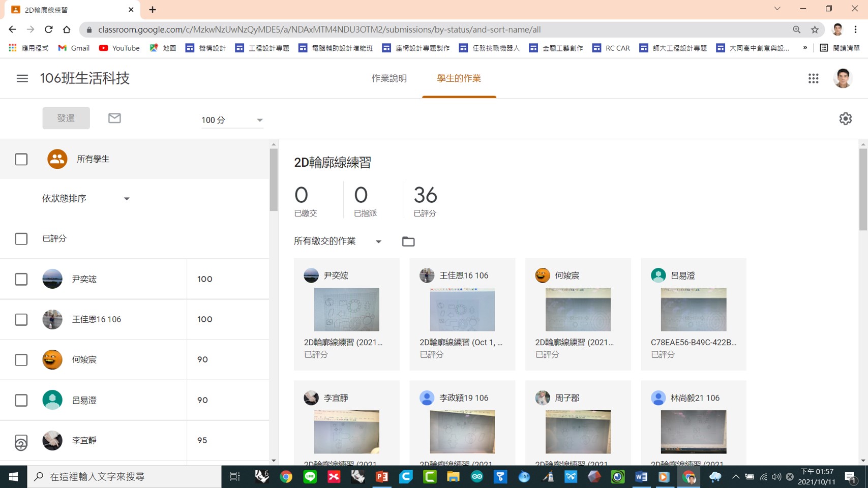Select the checkbox for 王佳恩16 106
Viewport: 868px width, 488px height.
21,319
